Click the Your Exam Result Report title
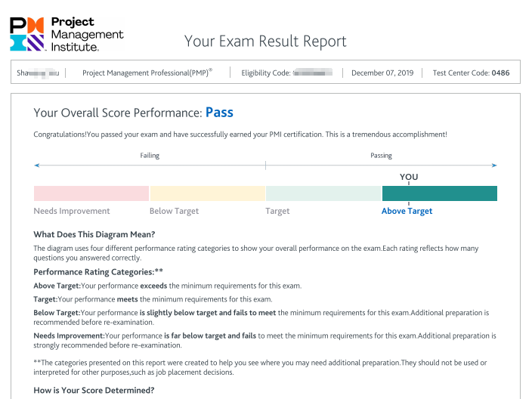The image size is (532, 399). (x=265, y=41)
